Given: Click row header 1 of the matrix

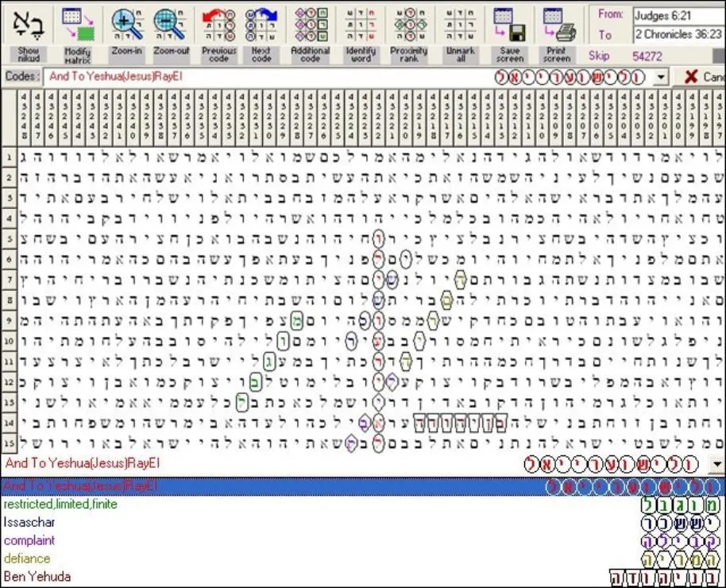Looking at the screenshot, I should tap(9, 157).
